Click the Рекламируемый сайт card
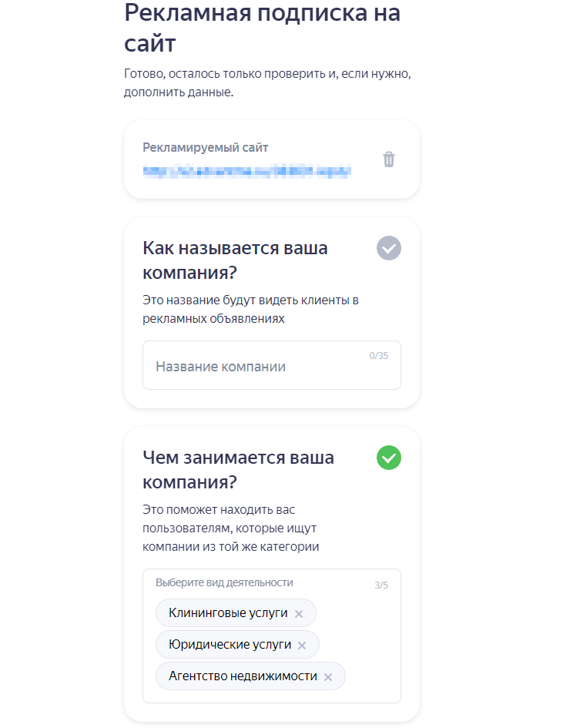Viewport: 570px width, 728px height. pos(272,159)
